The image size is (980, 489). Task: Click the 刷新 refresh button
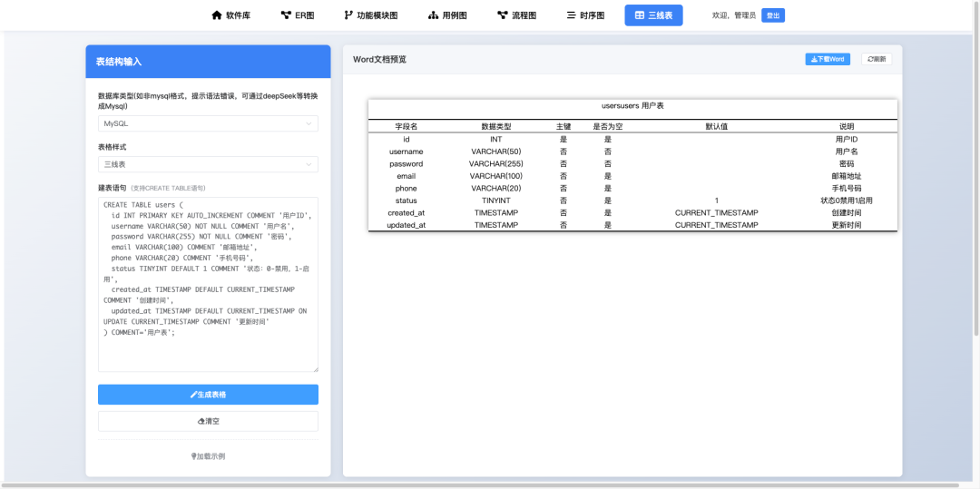[x=877, y=59]
